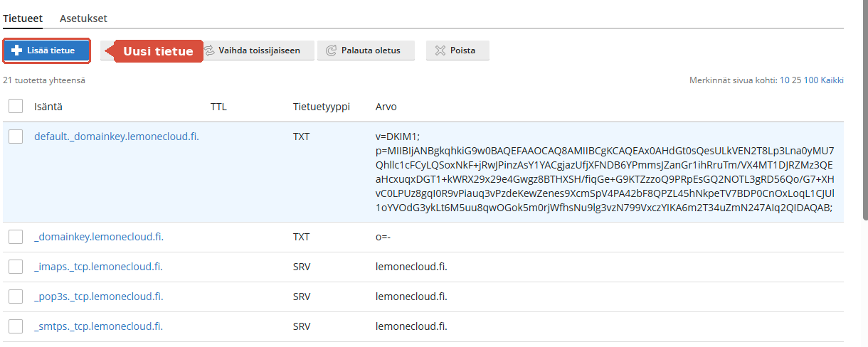Click the Poista button
The width and height of the screenshot is (868, 347).
click(457, 50)
